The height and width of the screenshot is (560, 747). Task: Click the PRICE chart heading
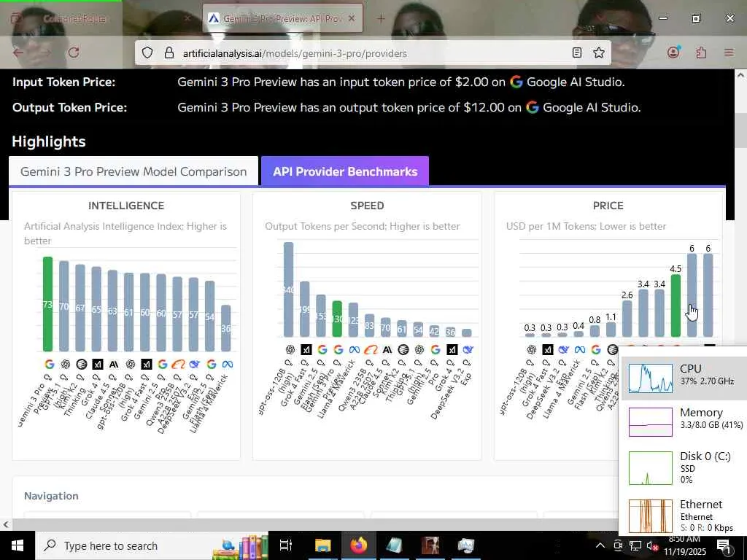(x=608, y=206)
